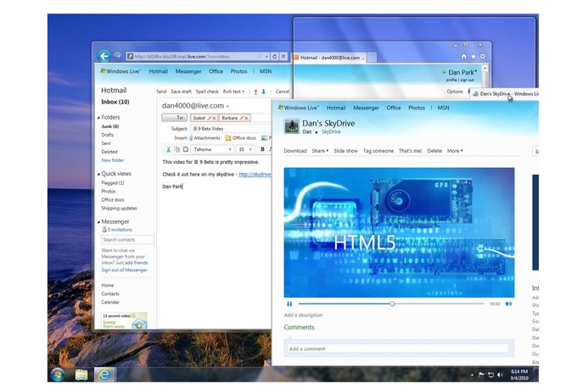Image resolution: width=588 pixels, height=391 pixels.
Task: Click the forward arrow in Hotmail browser
Action: click(117, 56)
